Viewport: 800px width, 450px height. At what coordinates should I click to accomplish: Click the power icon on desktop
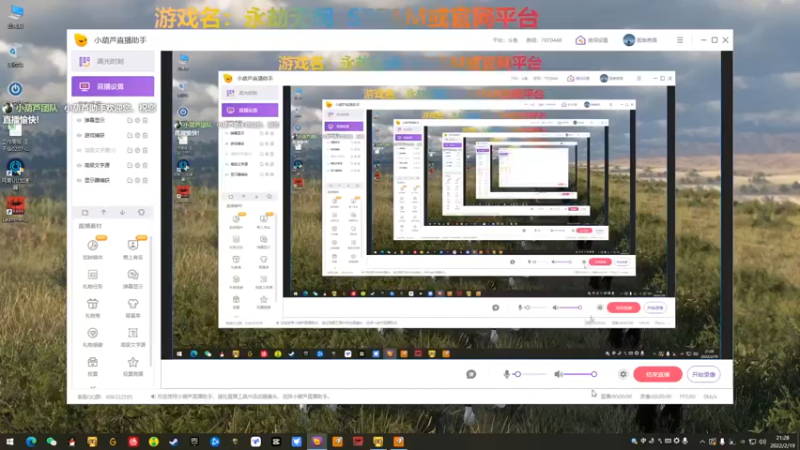pyautogui.click(x=15, y=89)
